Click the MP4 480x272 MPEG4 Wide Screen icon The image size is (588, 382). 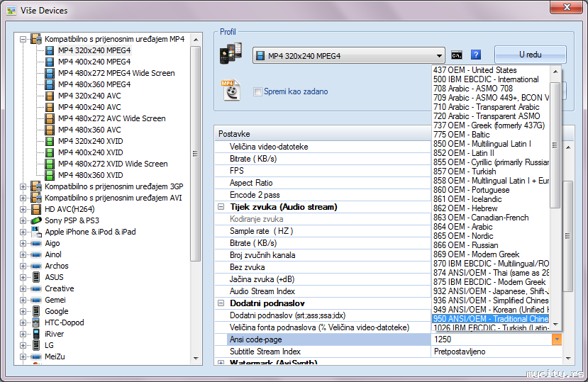click(50, 73)
